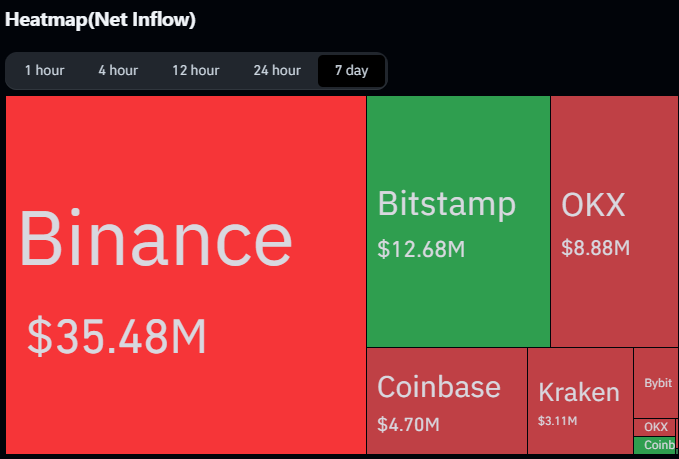
Task: Select the 4 hour timeframe tab
Action: (x=118, y=70)
